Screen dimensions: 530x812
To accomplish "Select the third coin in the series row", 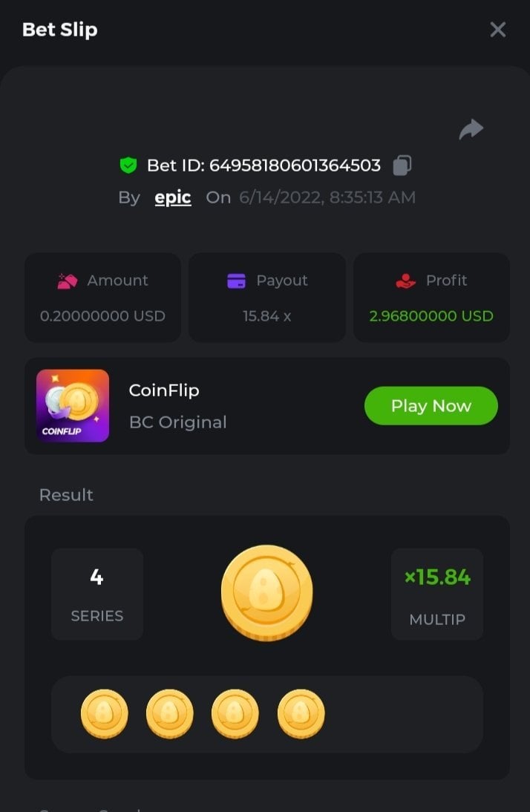I will [235, 713].
